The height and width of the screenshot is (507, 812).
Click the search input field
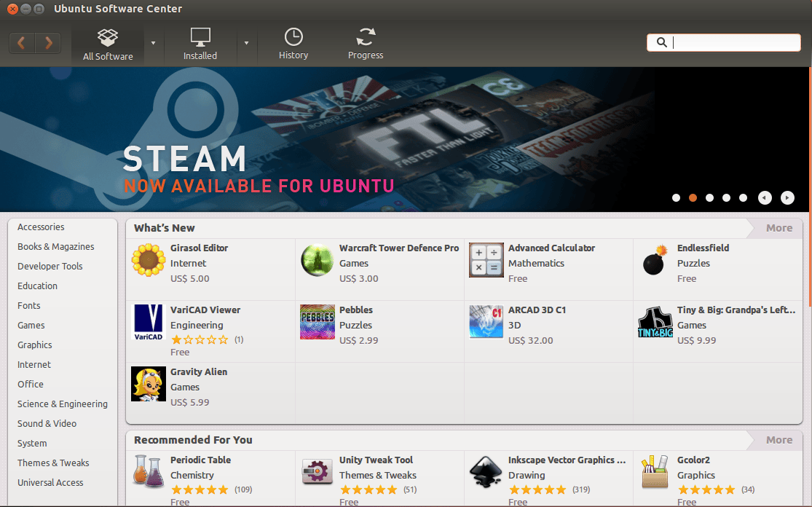724,42
